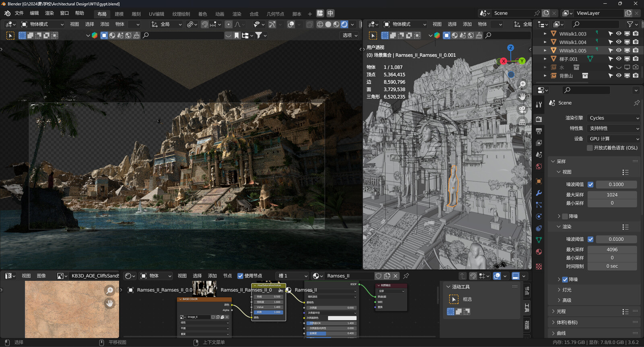
Task: Toggle proportional editing in left viewport header
Action: (229, 24)
